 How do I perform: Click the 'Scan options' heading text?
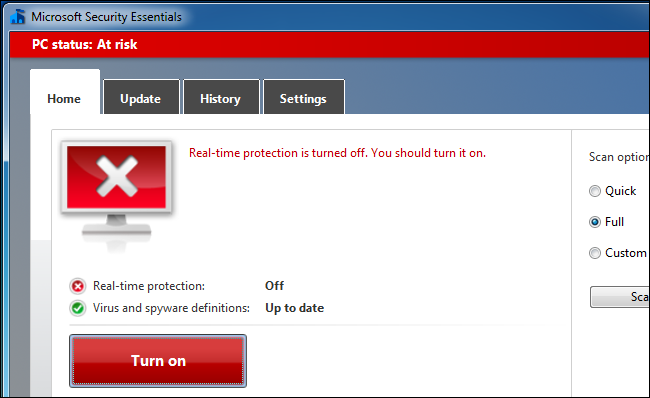619,157
